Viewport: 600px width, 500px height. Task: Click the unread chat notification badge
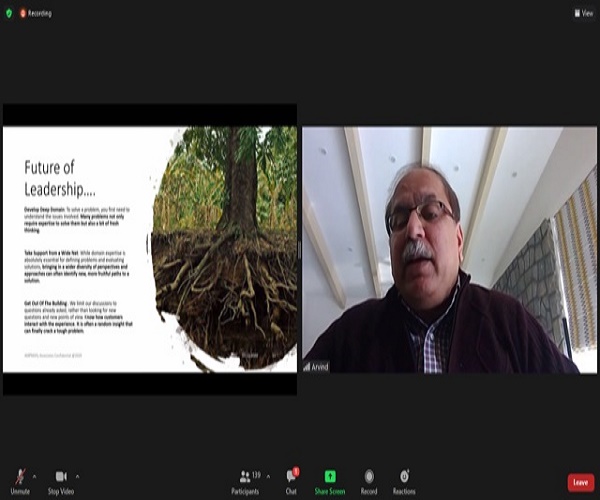pos(296,471)
